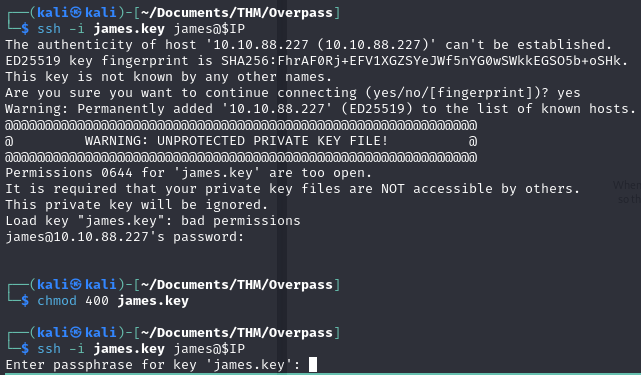Click the james@10.10.88.227's password prompt
Screen dimensions: 641x375
click(125, 237)
